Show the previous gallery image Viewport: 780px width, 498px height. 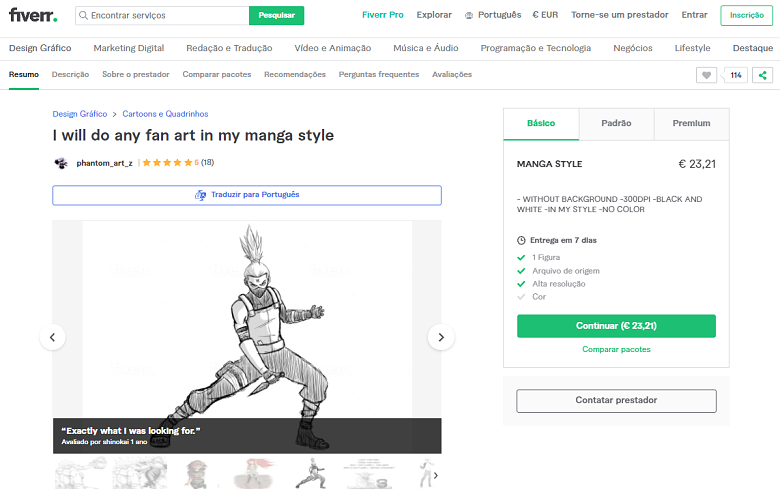click(x=52, y=337)
